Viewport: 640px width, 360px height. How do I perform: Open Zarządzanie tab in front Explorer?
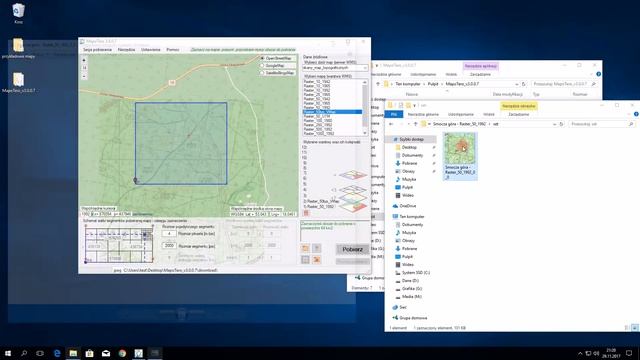(x=518, y=115)
